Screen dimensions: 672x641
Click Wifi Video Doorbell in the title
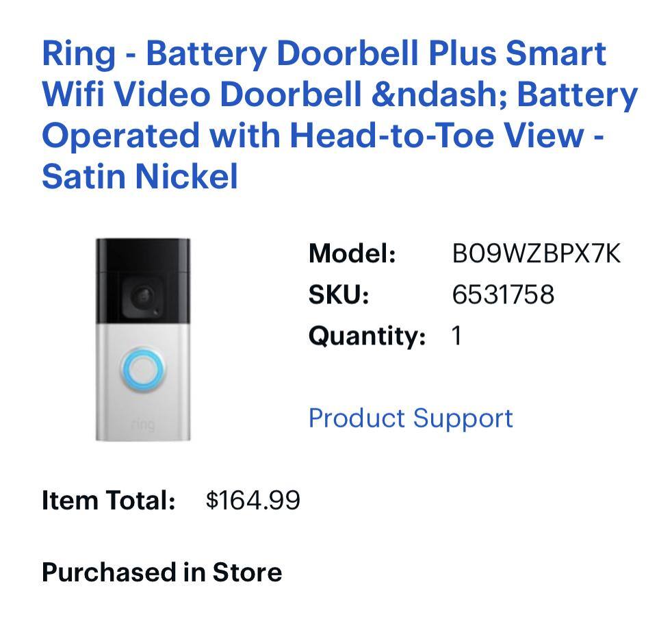201,95
